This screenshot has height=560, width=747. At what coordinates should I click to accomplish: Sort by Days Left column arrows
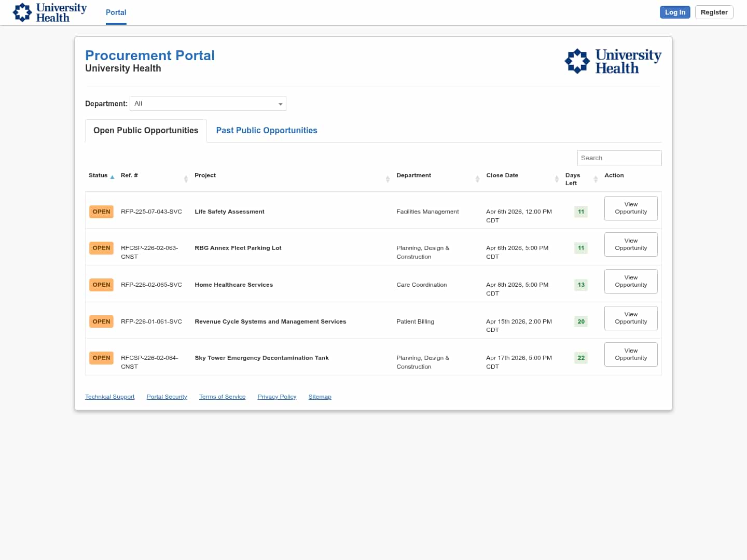click(596, 179)
